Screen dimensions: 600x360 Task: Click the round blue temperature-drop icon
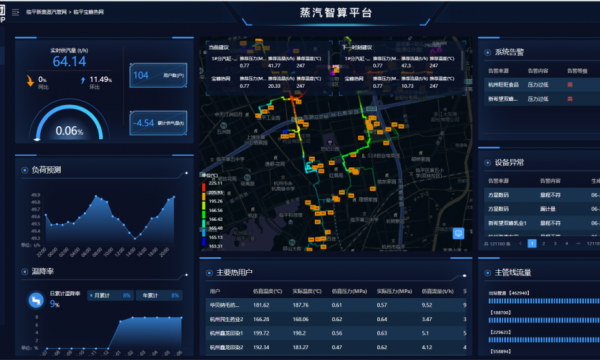[x=36, y=300]
